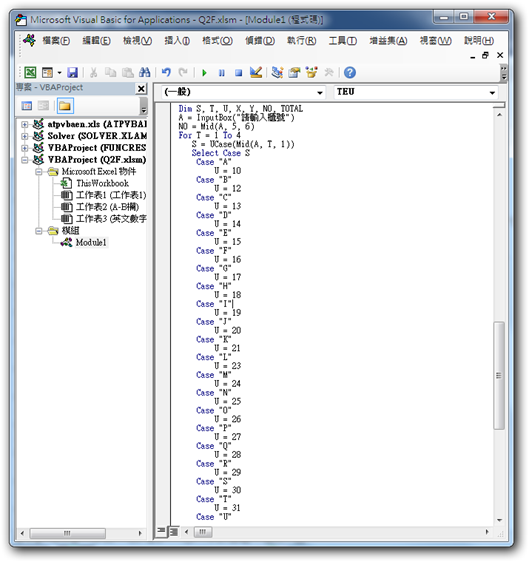Open the 說明(H) menu
Image resolution: width=529 pixels, height=562 pixels.
pyautogui.click(x=479, y=41)
